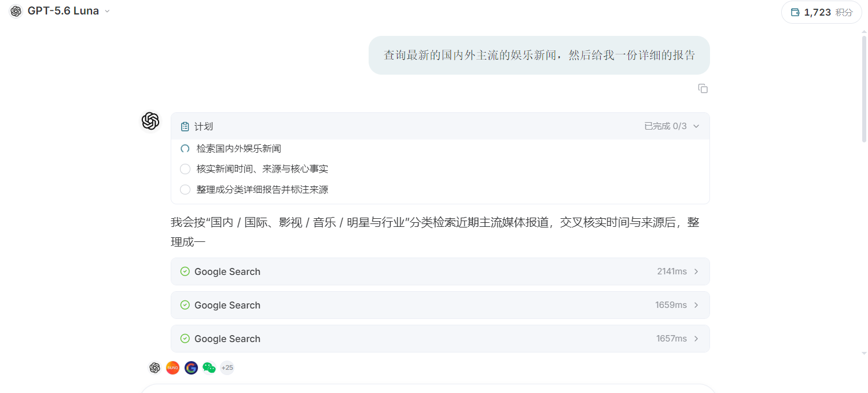Click the scrollbar down arrow

pos(864,353)
